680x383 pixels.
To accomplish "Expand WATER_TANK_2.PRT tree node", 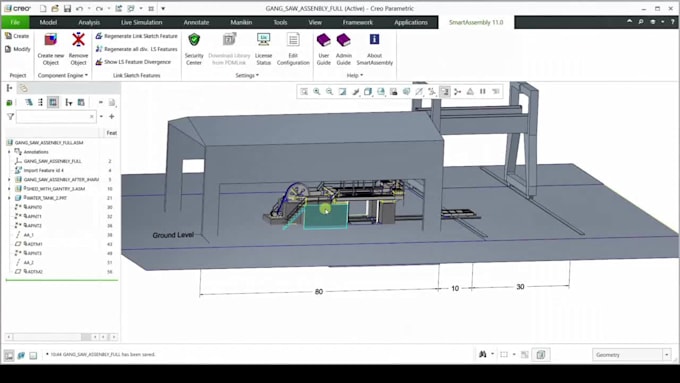I will click(9, 198).
